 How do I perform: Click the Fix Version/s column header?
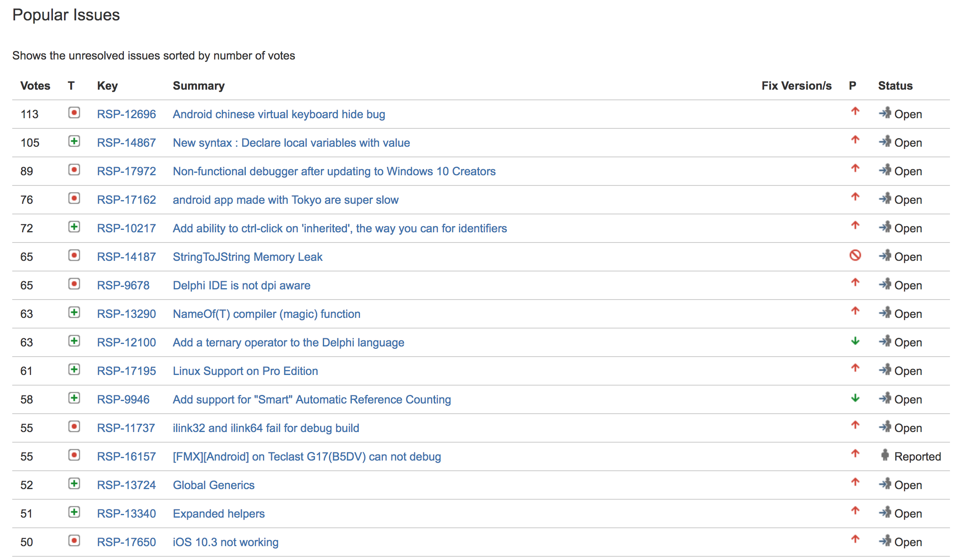point(796,86)
